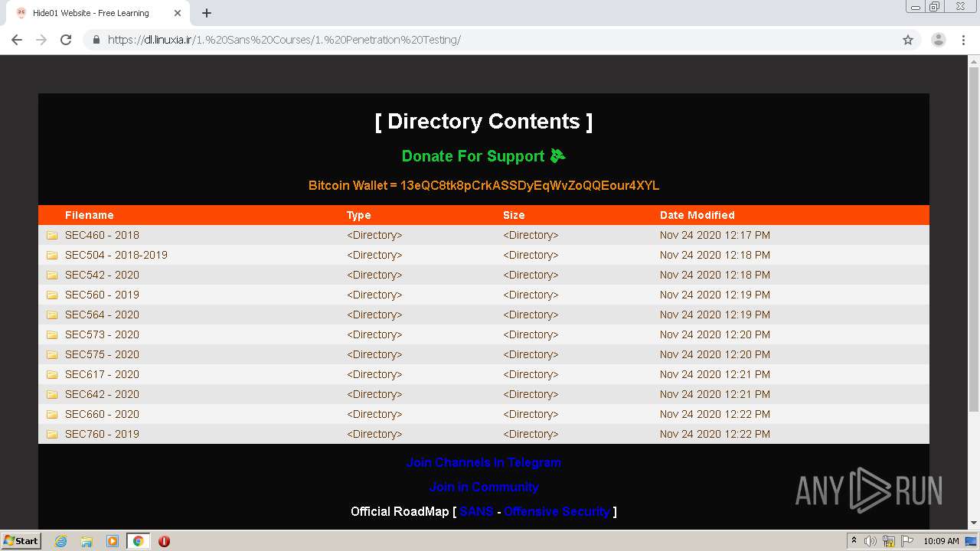Screen dimensions: 980x551
Task: Click the folder icon for SEC560 - 2019
Action: click(x=52, y=295)
